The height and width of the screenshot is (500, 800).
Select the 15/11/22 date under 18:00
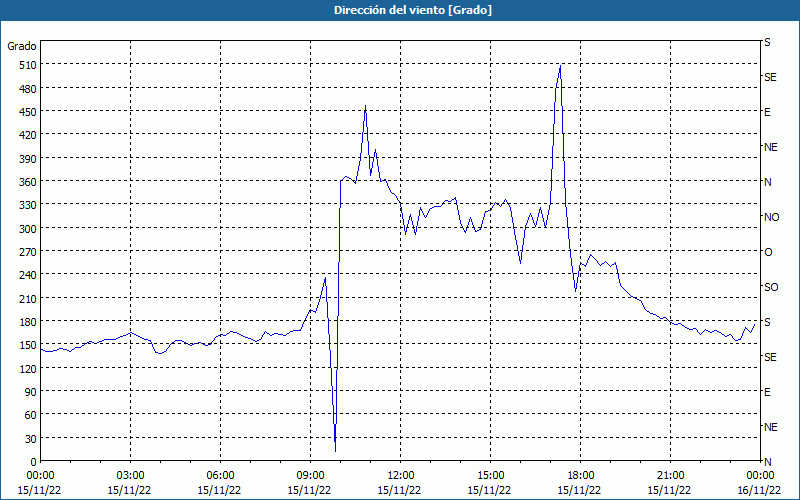click(x=579, y=490)
